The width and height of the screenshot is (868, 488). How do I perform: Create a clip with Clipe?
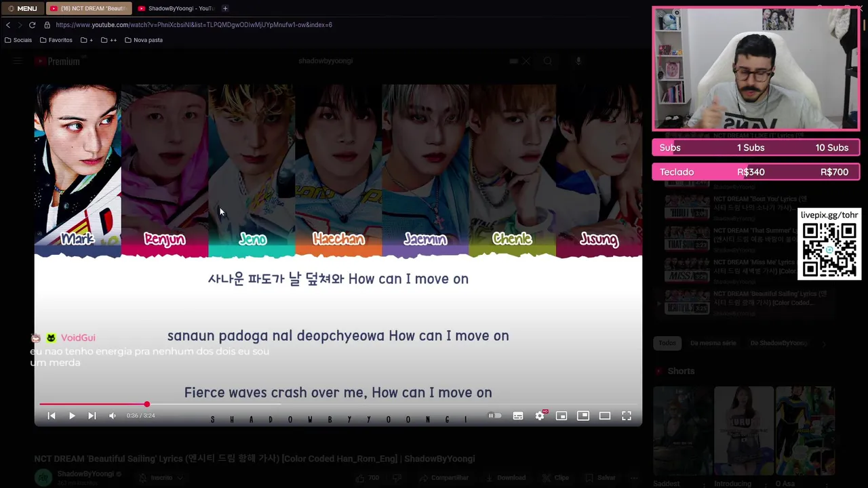pos(556,478)
